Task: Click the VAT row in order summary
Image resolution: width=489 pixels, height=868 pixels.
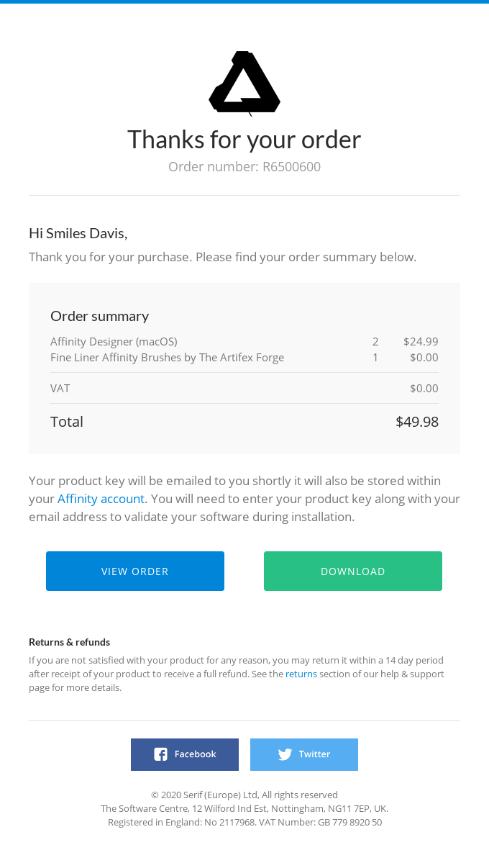Action: (x=60, y=388)
